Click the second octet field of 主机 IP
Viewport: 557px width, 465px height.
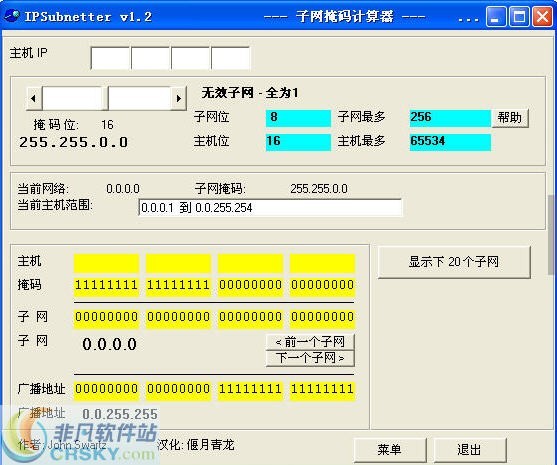coord(151,58)
